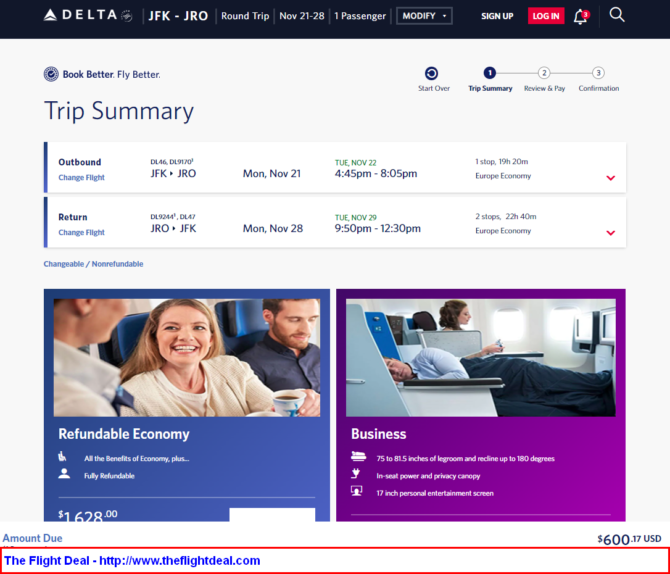This screenshot has height=574, width=670.
Task: Click the Refundable Economy heading
Action: [x=124, y=434]
